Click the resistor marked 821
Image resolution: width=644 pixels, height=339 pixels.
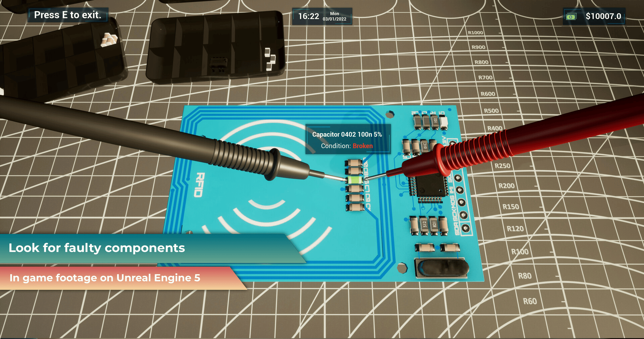click(434, 224)
